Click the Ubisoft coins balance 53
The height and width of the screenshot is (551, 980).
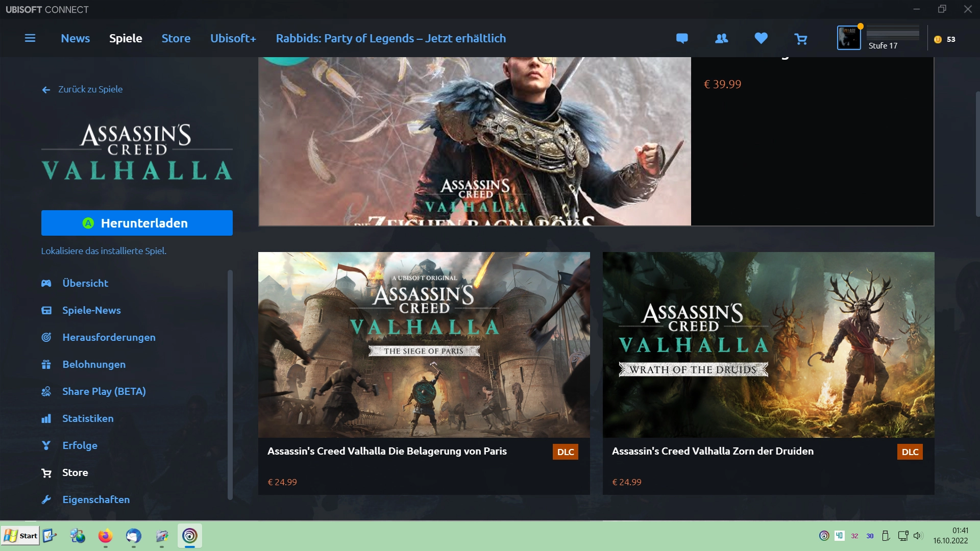click(945, 39)
